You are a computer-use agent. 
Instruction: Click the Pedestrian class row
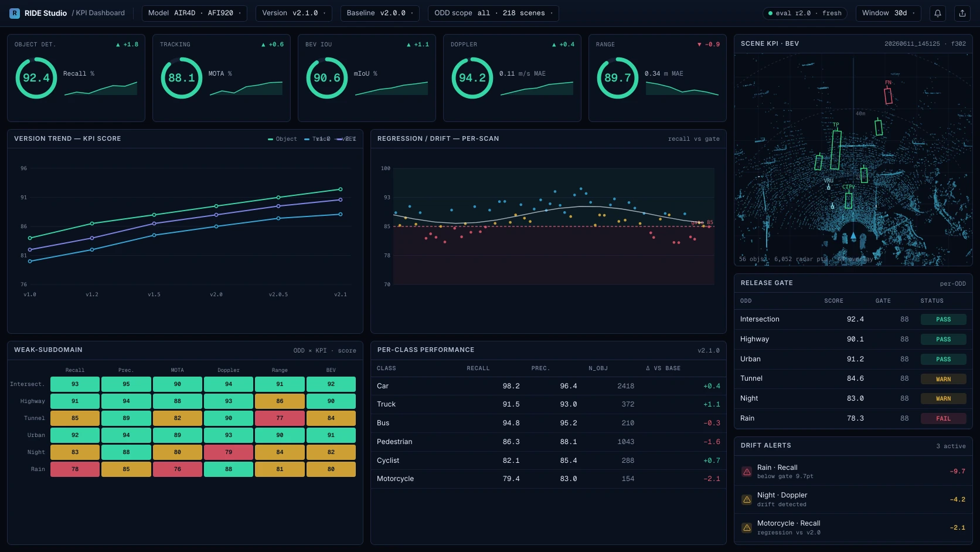pos(548,442)
